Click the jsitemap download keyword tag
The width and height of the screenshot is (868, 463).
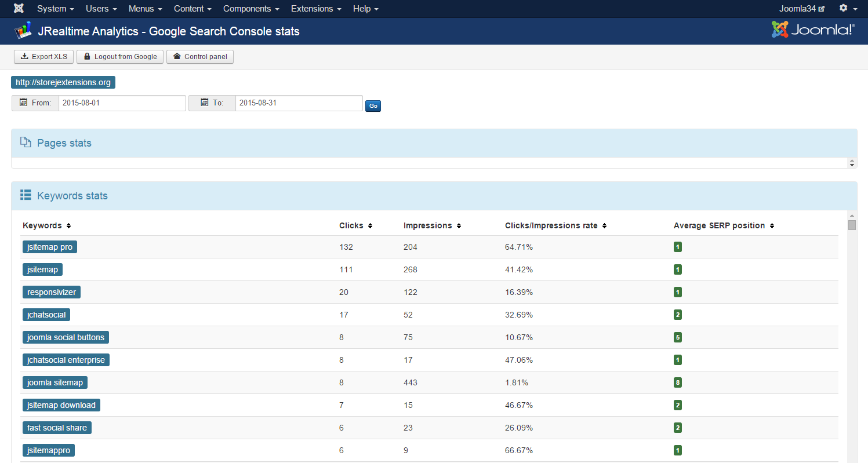click(61, 405)
